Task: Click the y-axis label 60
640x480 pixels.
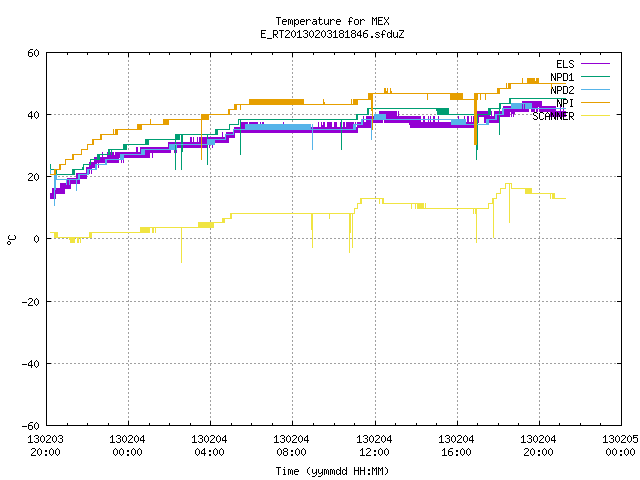Action: [33, 53]
